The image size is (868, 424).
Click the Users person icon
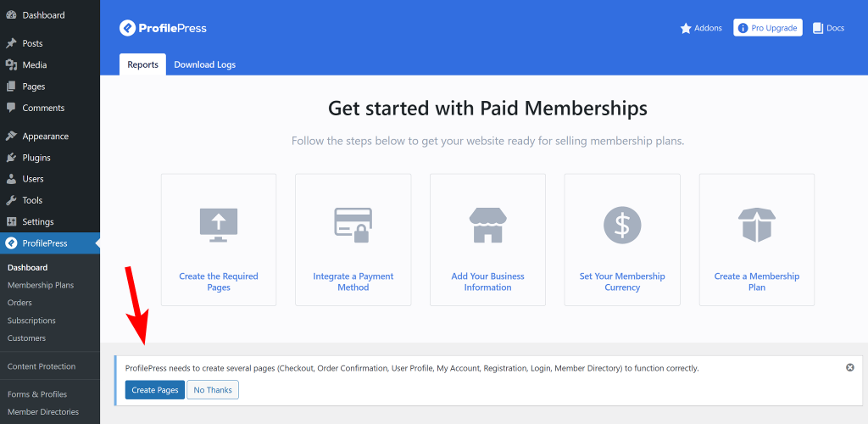[11, 179]
